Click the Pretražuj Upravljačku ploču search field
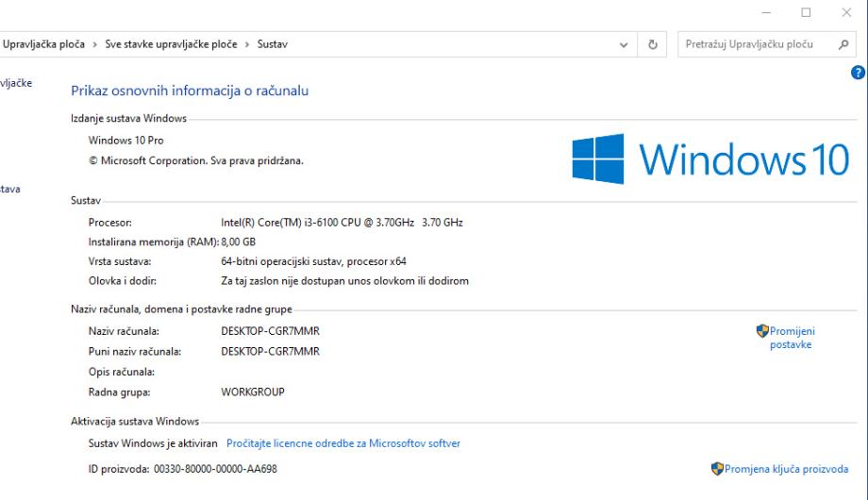Image resolution: width=868 pixels, height=500 pixels. (767, 44)
